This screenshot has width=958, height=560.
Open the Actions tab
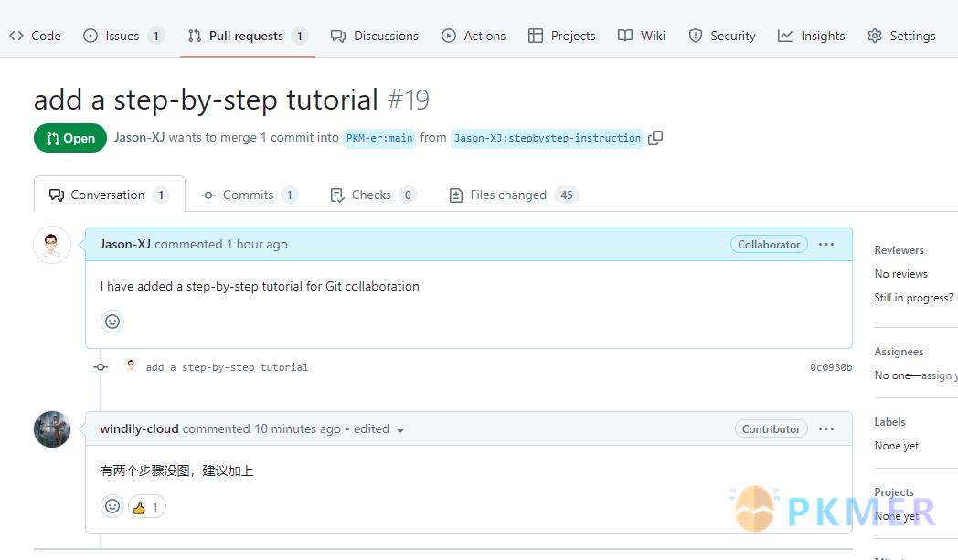tap(474, 36)
